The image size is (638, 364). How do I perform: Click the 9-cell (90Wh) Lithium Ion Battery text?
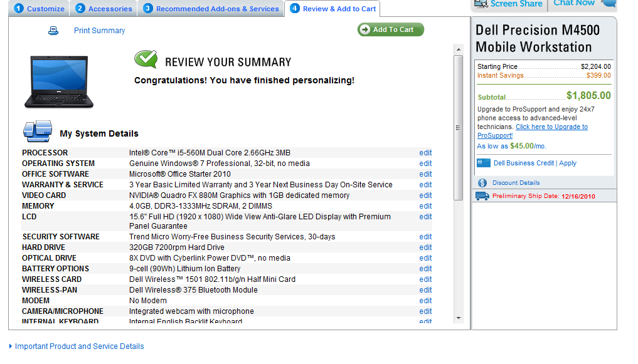point(184,269)
